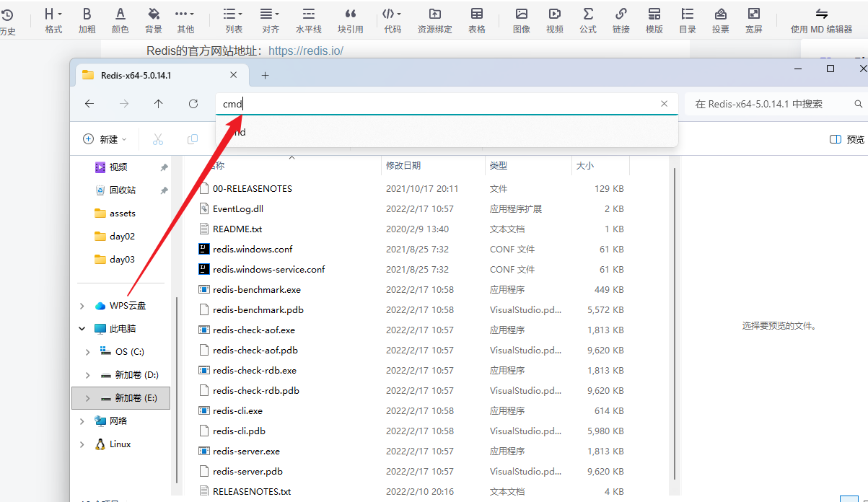Toggle the 预览 preview pane
Screen dimensions: 868x502
[x=847, y=139]
